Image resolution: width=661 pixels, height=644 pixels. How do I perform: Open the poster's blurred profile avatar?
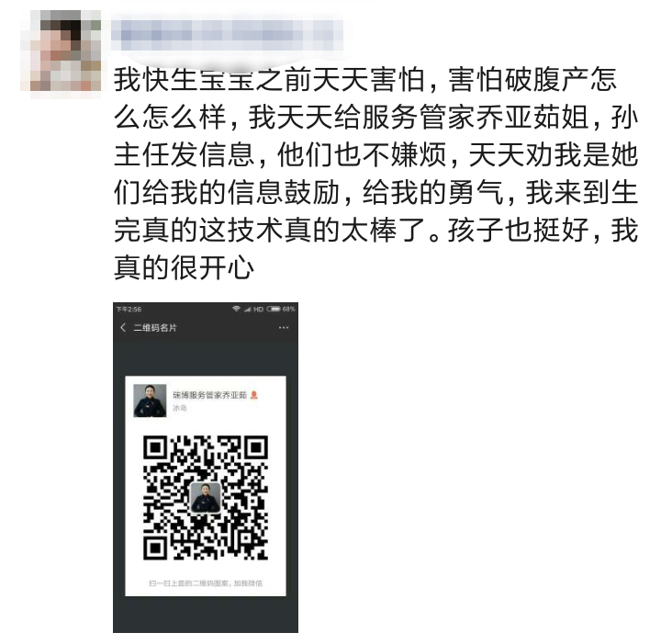tap(61, 51)
